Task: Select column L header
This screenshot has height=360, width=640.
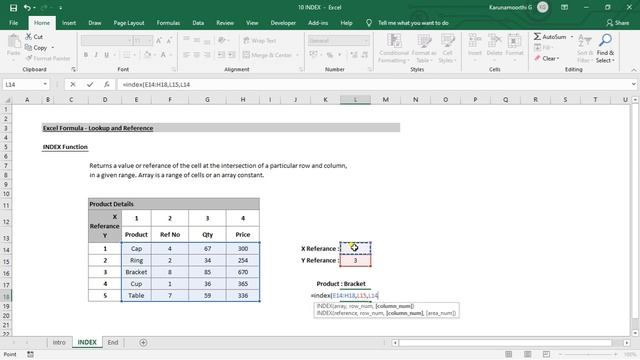Action: 356,100
